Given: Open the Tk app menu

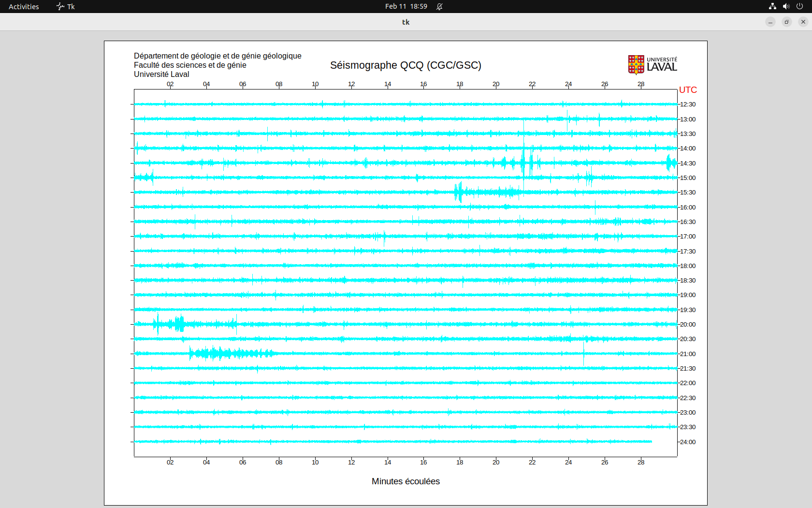Looking at the screenshot, I should [x=71, y=6].
